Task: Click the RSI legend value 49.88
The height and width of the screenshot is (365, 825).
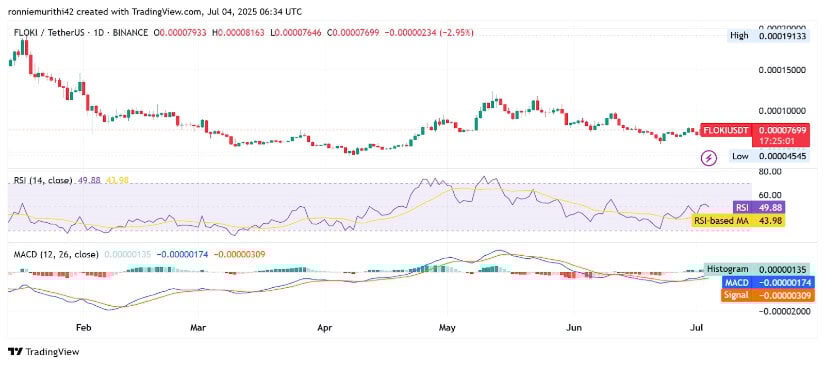Action: (x=89, y=180)
